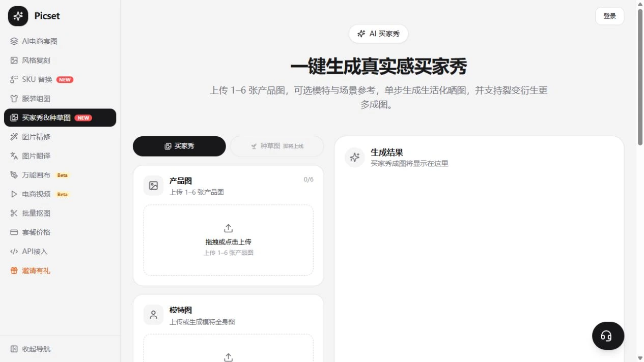Screen dimensions: 644x362
Task: Click the code icon beside API接入
Action: [14, 251]
